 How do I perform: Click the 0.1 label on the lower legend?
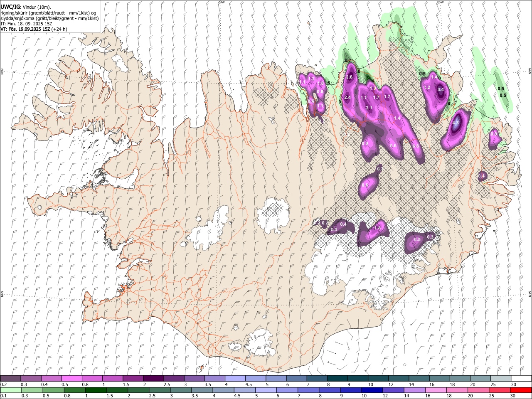(x=4, y=396)
